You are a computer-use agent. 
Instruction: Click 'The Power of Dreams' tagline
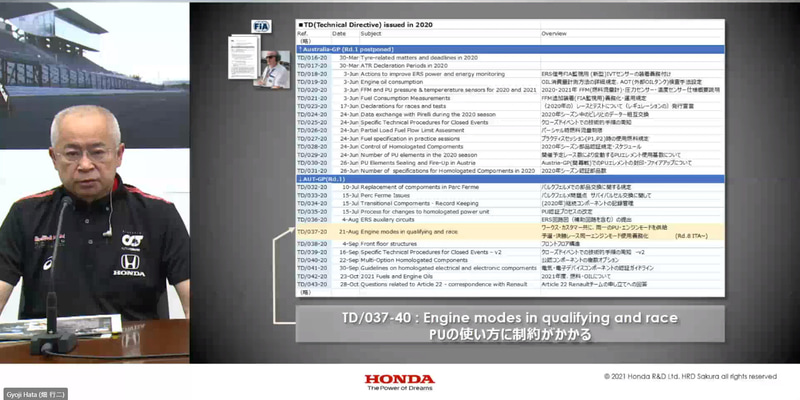[399, 388]
